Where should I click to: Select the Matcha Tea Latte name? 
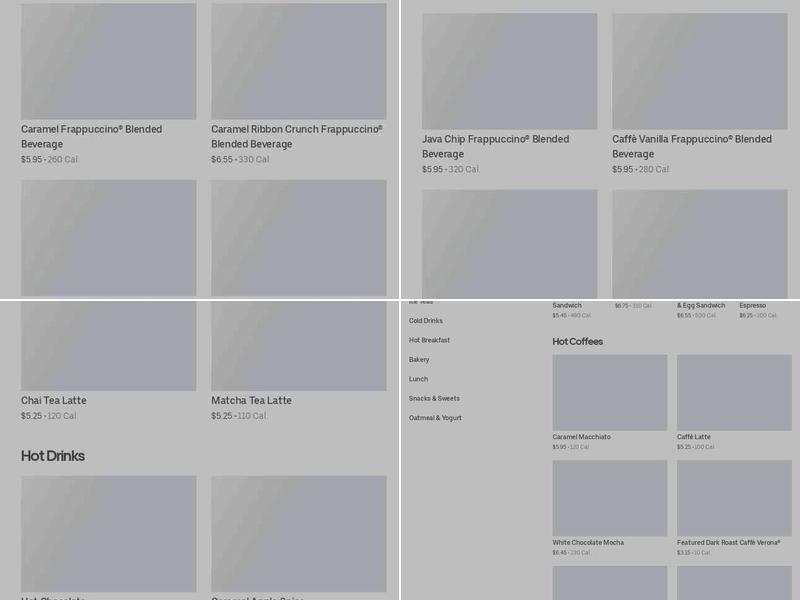click(252, 401)
